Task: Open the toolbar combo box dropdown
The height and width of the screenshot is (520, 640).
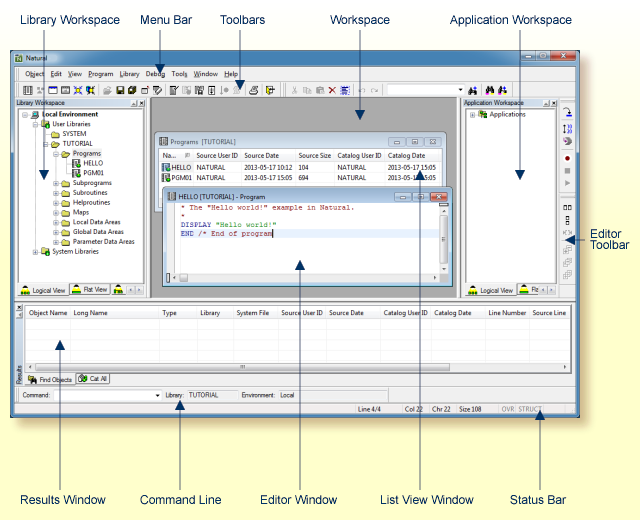Action: tap(460, 90)
